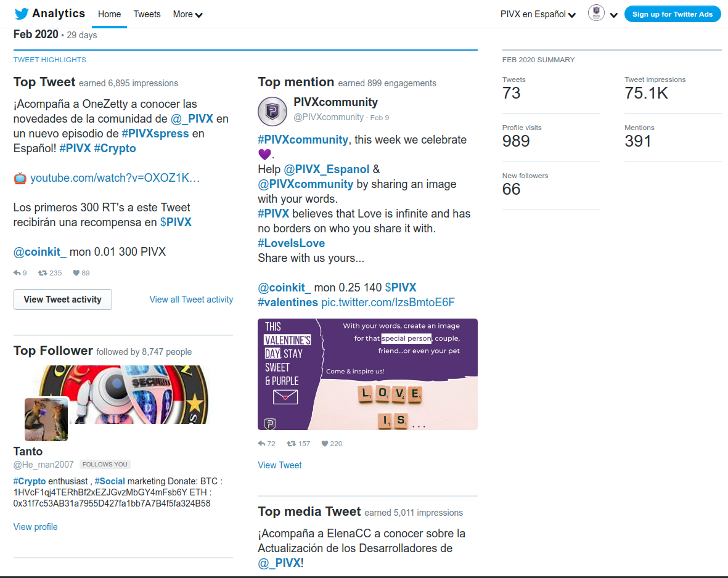Open Tanto profile name
728x578 pixels.
28,451
